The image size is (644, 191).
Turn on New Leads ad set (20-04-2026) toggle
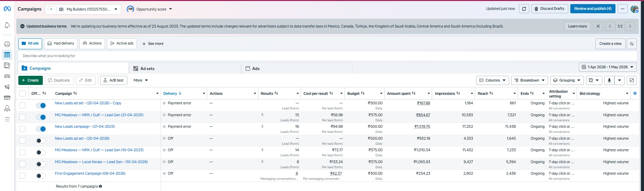(41, 141)
